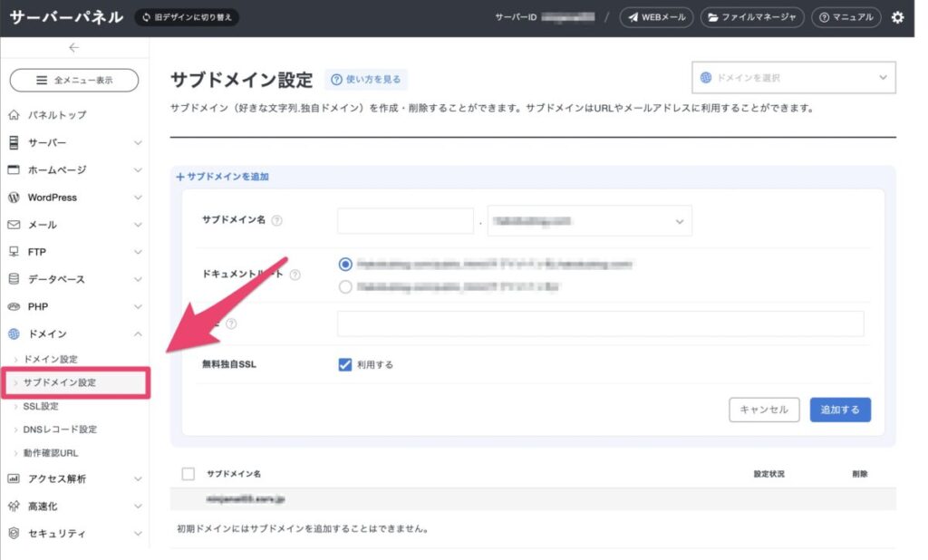Open the ドメインを選択 dropdown
This screenshot has height=560, width=928.
point(793,78)
